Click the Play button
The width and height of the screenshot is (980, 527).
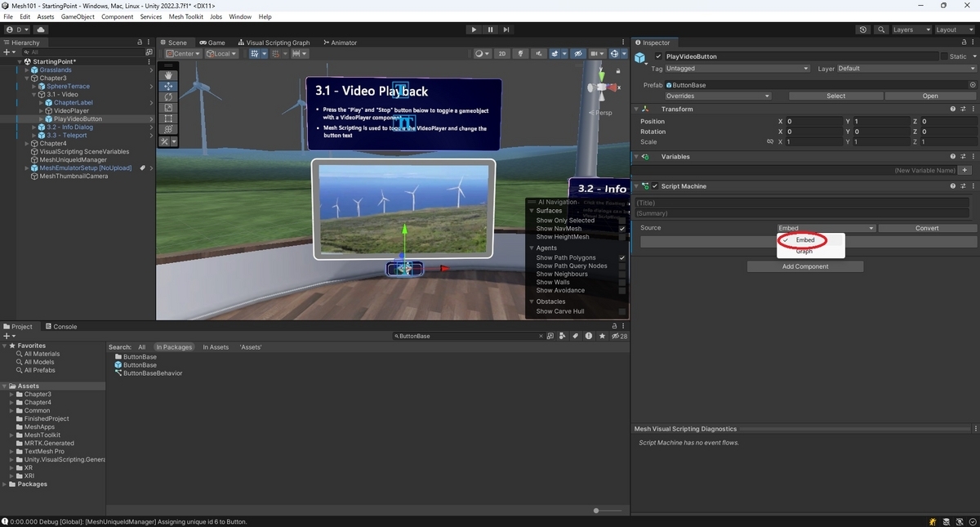[474, 29]
